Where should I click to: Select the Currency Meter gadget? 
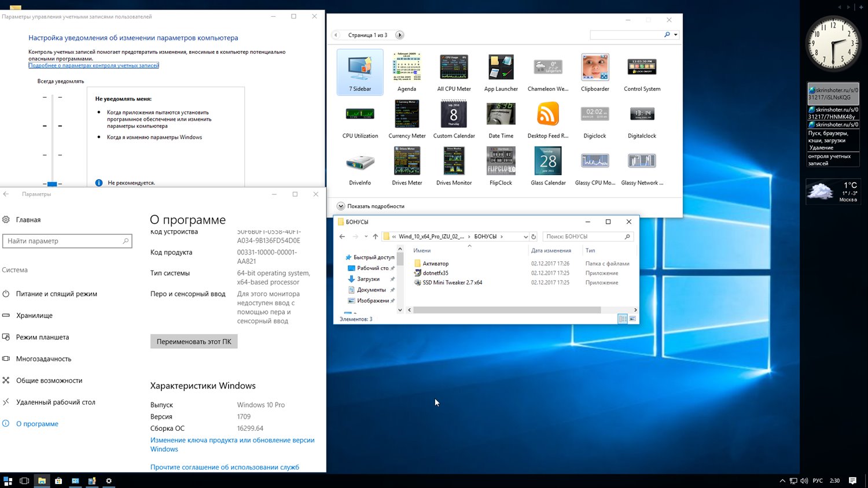(x=407, y=119)
